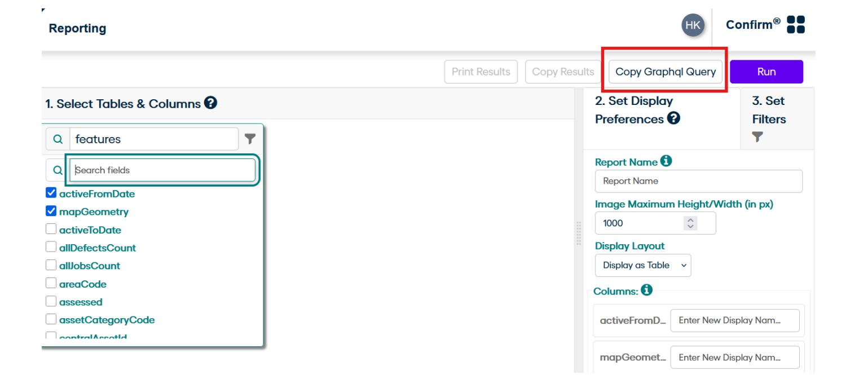
Task: Uncheck the mapGeometry checkbox
Action: pos(51,212)
